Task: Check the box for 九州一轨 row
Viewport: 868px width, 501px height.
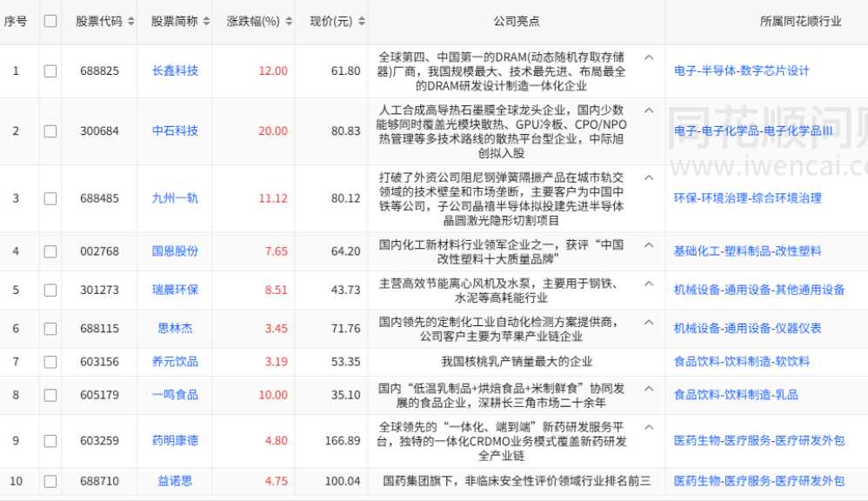Action: pos(50,198)
